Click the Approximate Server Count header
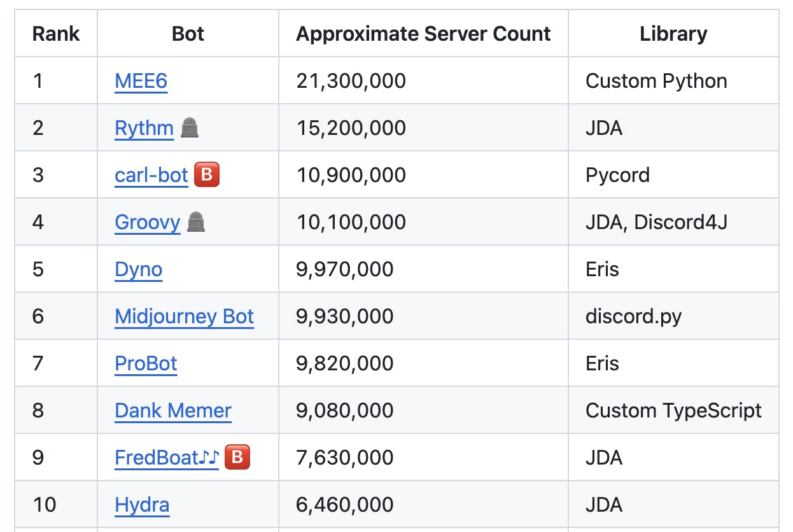Viewport: 793px width, 532px height. pyautogui.click(x=423, y=34)
